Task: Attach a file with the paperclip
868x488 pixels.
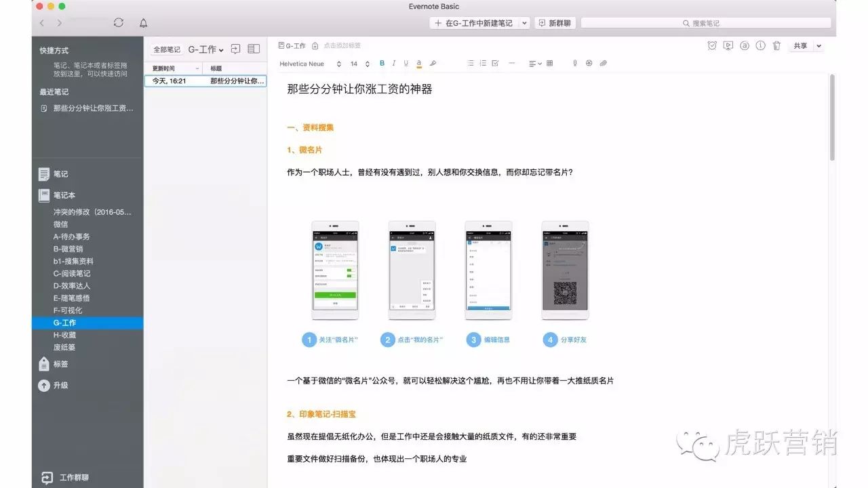Action: (603, 64)
